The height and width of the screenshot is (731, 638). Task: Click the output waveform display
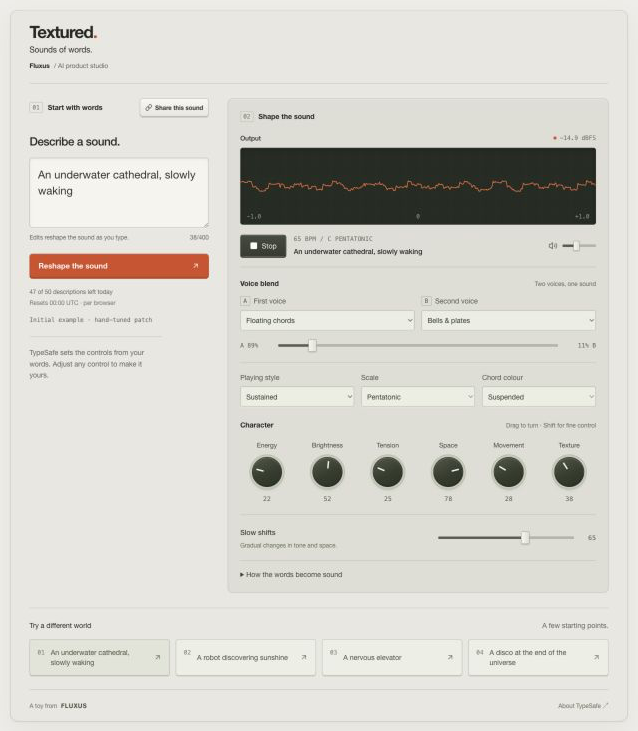click(x=418, y=186)
